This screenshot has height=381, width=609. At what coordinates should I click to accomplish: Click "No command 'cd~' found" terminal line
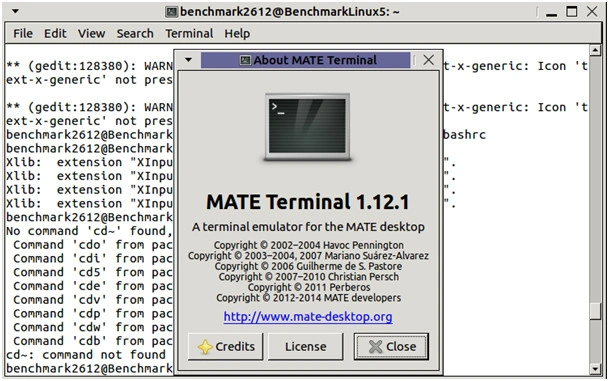point(89,231)
